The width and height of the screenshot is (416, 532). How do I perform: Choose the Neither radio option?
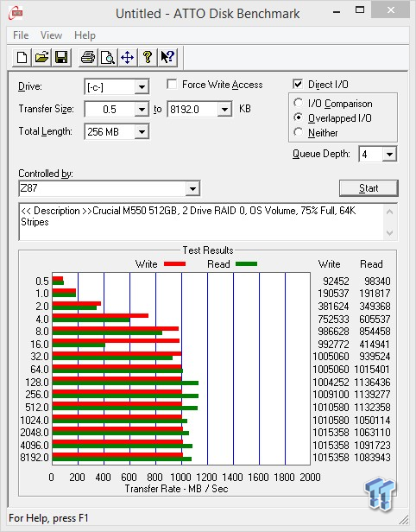point(299,132)
